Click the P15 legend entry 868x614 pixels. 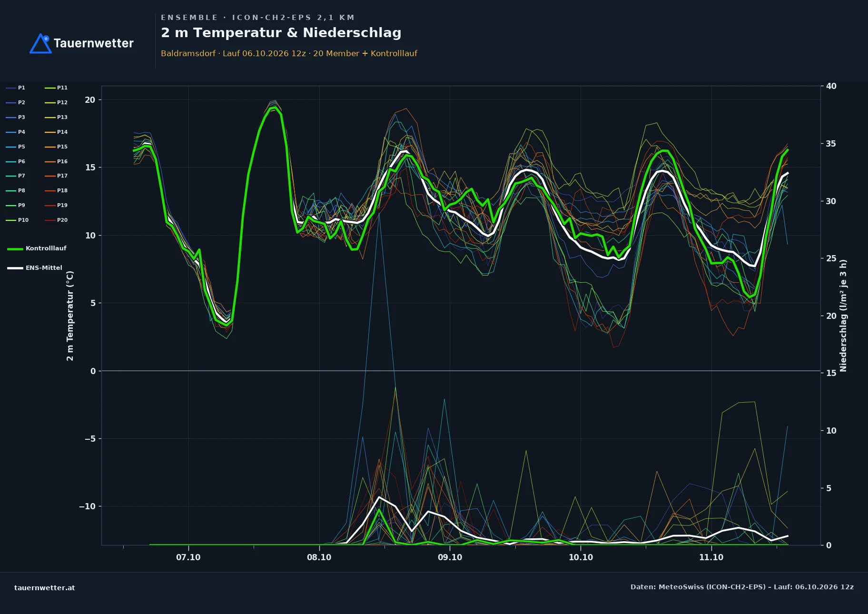[x=56, y=147]
